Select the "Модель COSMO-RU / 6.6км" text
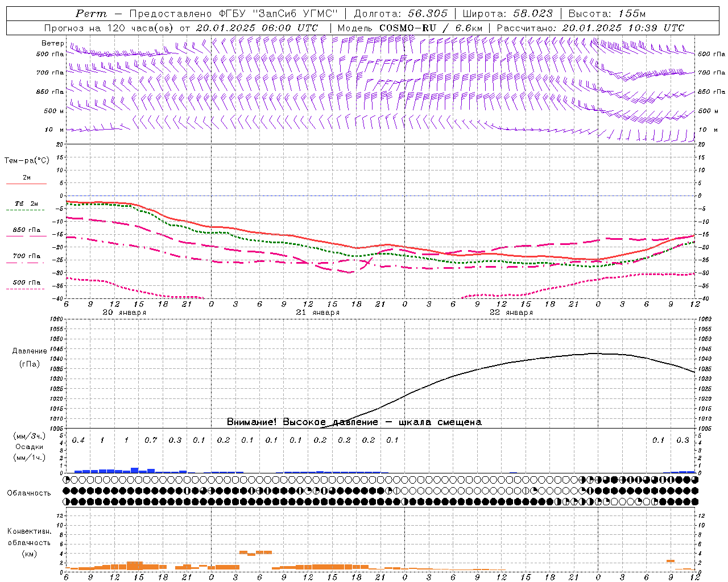The image size is (728, 582). click(x=410, y=28)
